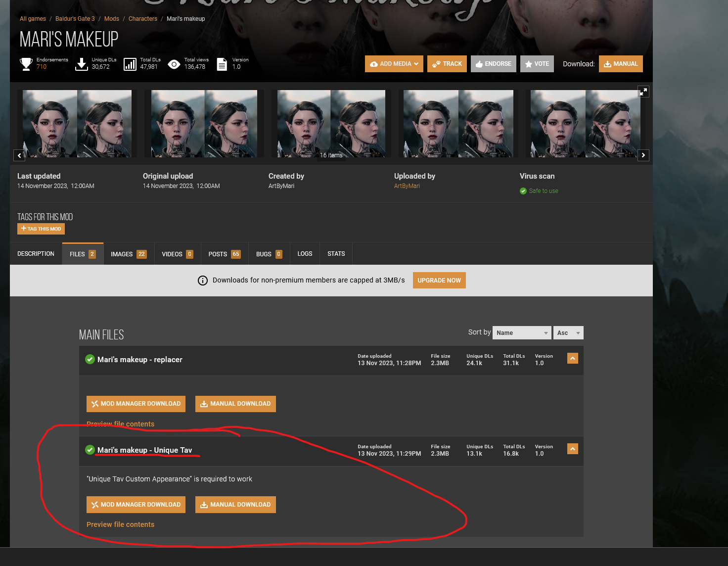Image resolution: width=728 pixels, height=566 pixels.
Task: Click the Unique DLs download icon
Action: [x=82, y=64]
